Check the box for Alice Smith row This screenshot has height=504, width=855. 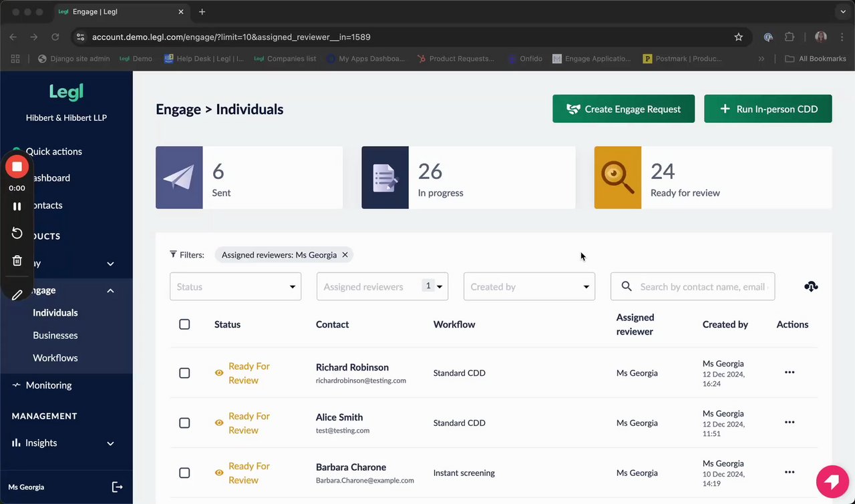(184, 423)
